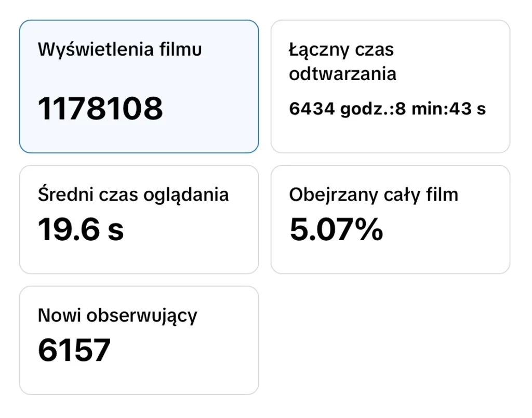Click the word "odtwarzania" in the heading
The width and height of the screenshot is (532, 418).
point(342,74)
